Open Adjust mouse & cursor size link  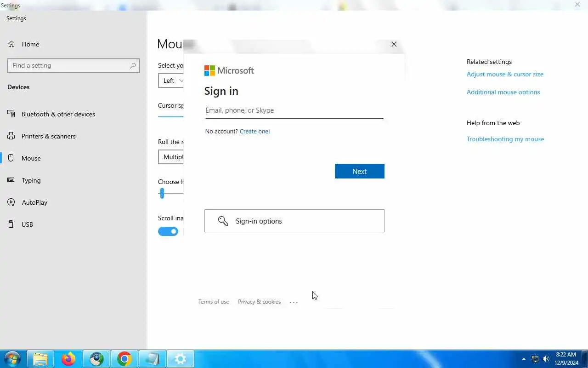[x=505, y=74]
